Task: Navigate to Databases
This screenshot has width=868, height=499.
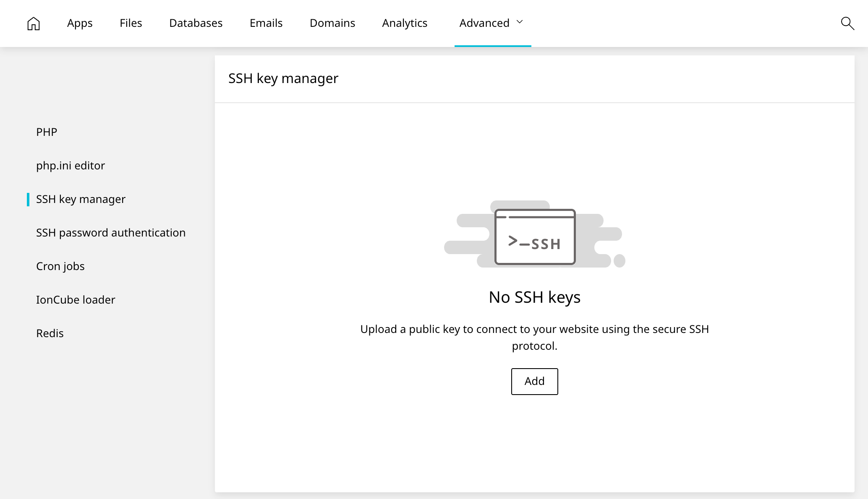Action: pos(196,23)
